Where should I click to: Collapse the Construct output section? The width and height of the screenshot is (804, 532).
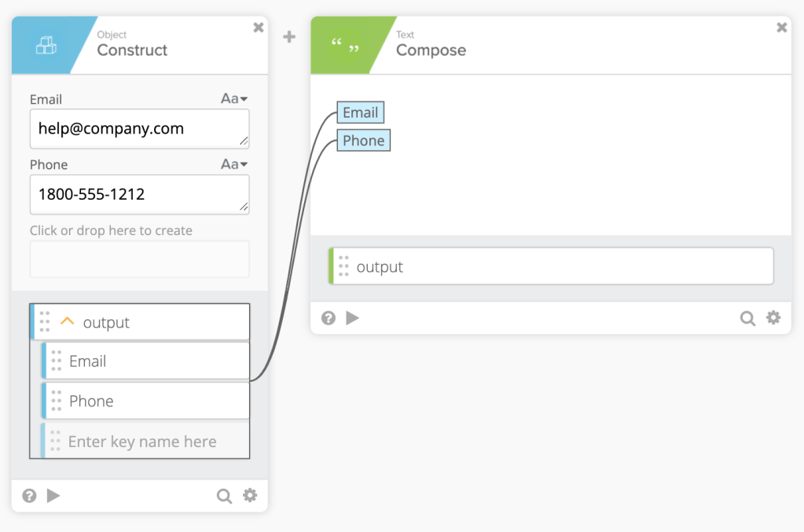tap(68, 322)
